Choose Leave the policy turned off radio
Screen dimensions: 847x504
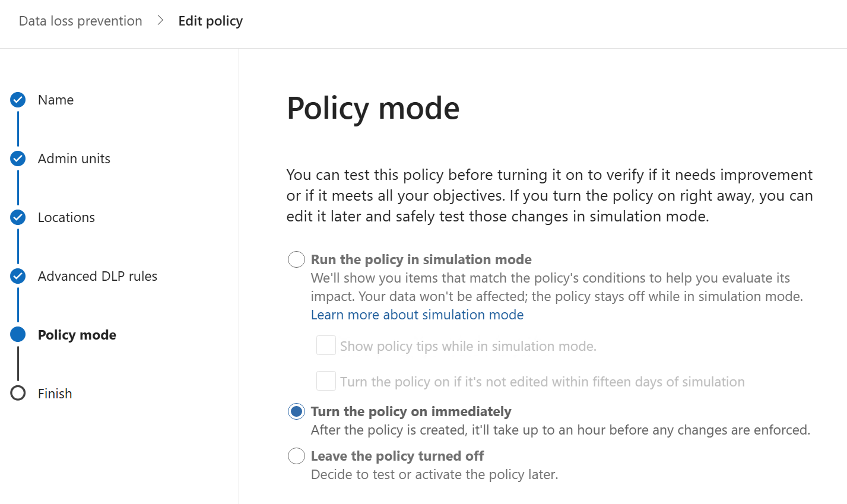point(296,456)
